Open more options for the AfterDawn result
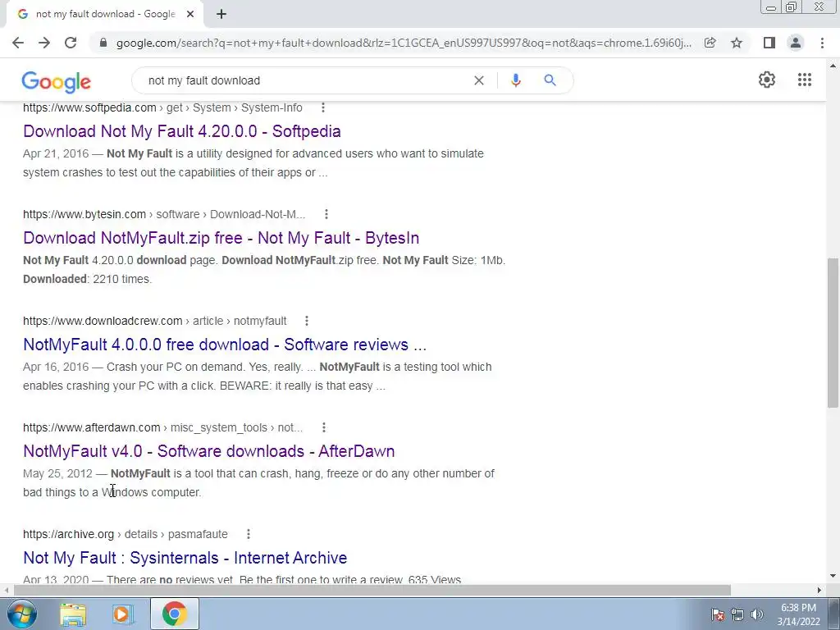The image size is (840, 630). pos(323,427)
